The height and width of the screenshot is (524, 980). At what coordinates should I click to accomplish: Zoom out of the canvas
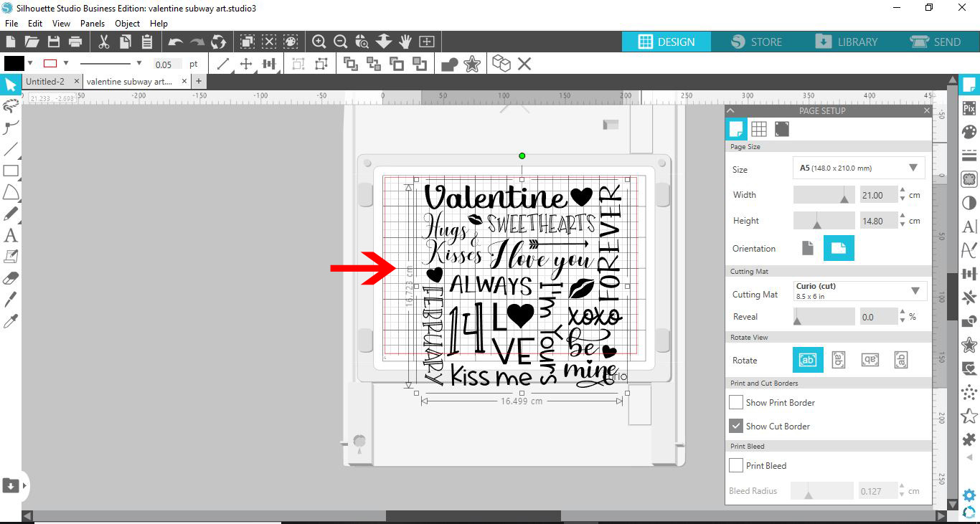point(341,42)
